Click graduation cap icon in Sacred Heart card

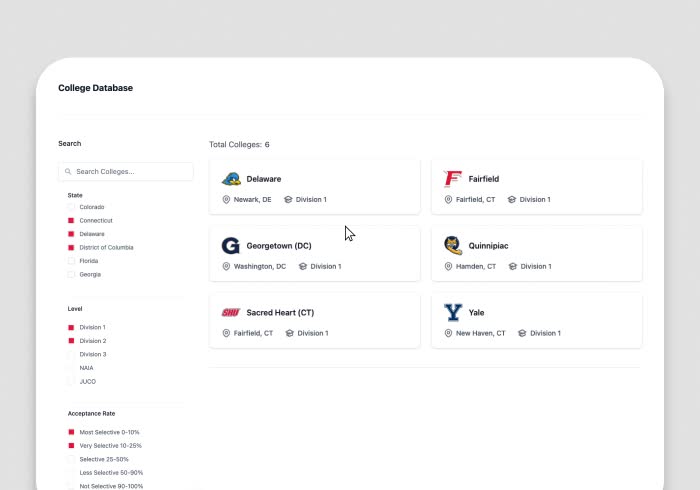pyautogui.click(x=290, y=333)
